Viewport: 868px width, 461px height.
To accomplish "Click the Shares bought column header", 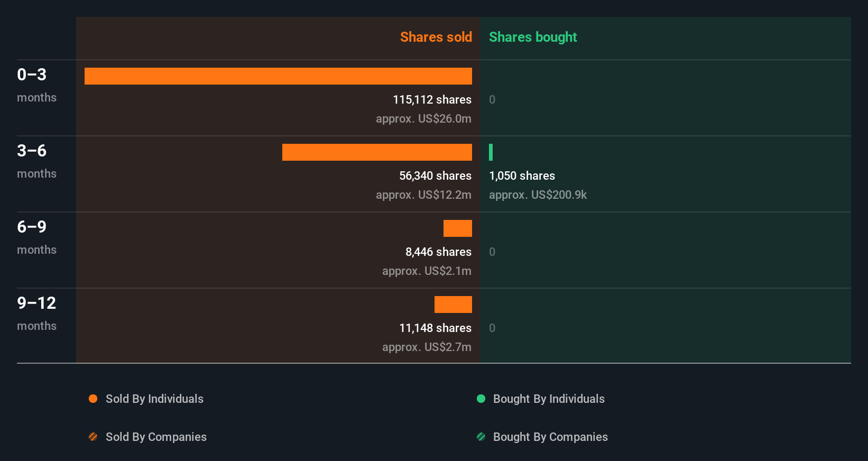I will (x=533, y=37).
